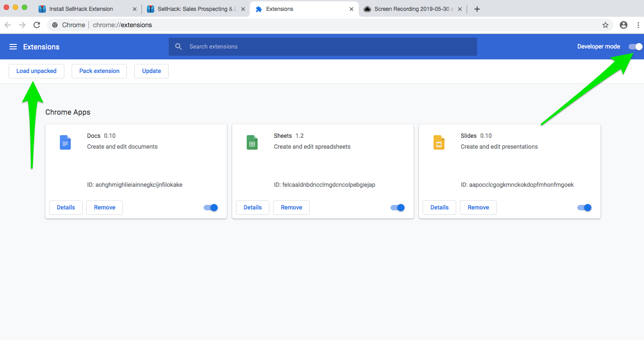644x340 pixels.
Task: Click the Sheets app icon
Action: tap(252, 142)
